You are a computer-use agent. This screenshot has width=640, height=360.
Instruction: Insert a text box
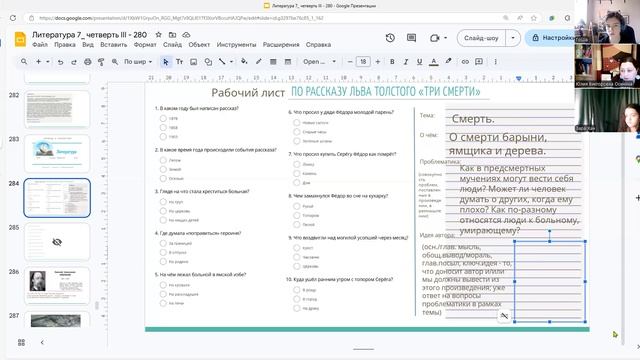tap(179, 62)
